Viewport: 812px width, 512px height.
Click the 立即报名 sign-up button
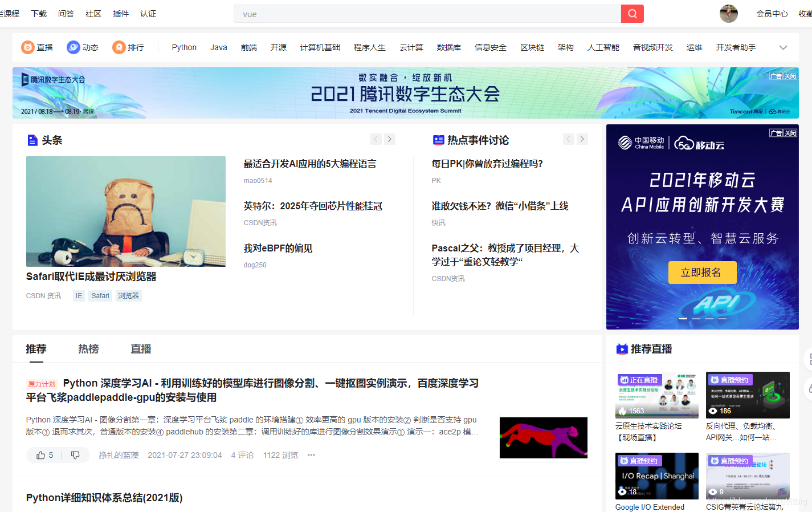pos(702,273)
